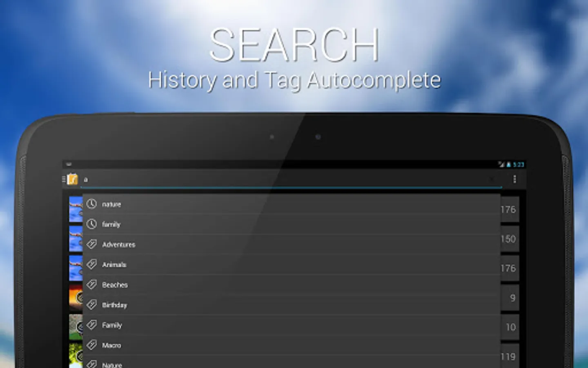
Task: Click the clock icon next to 'nature'
Action: coord(92,204)
